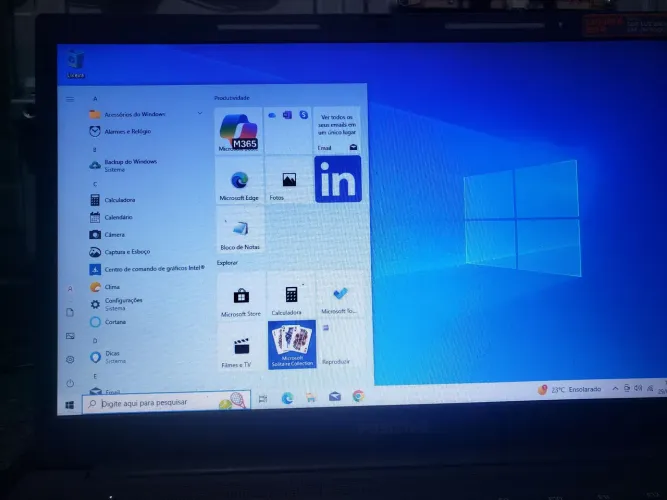This screenshot has height=500, width=667.
Task: Open the user account icon in Start rail
Action: tap(70, 289)
